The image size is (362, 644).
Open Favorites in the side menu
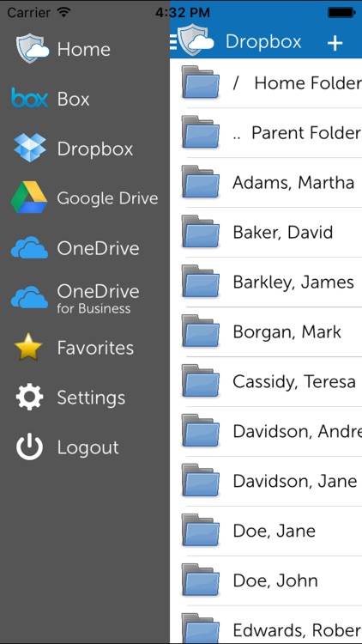(95, 348)
